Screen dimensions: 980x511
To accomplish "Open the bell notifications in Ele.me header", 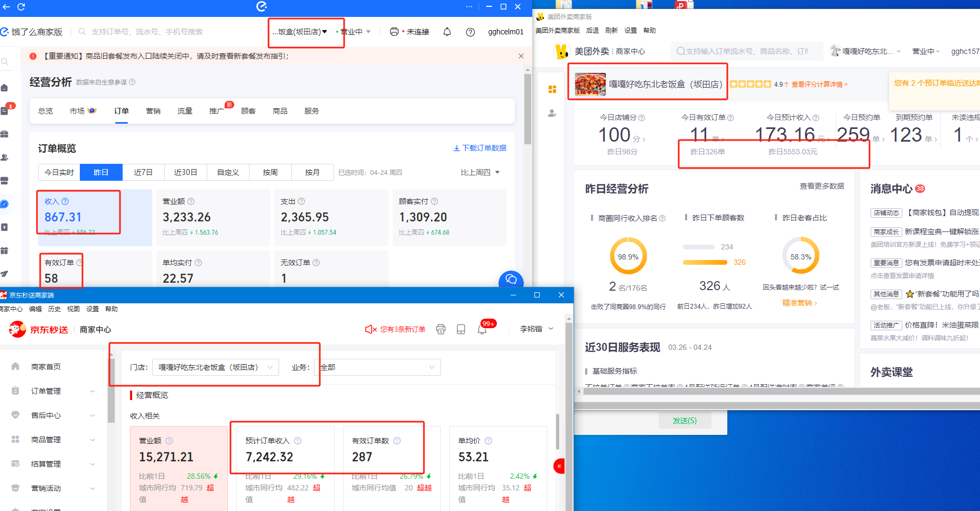I will tap(447, 32).
